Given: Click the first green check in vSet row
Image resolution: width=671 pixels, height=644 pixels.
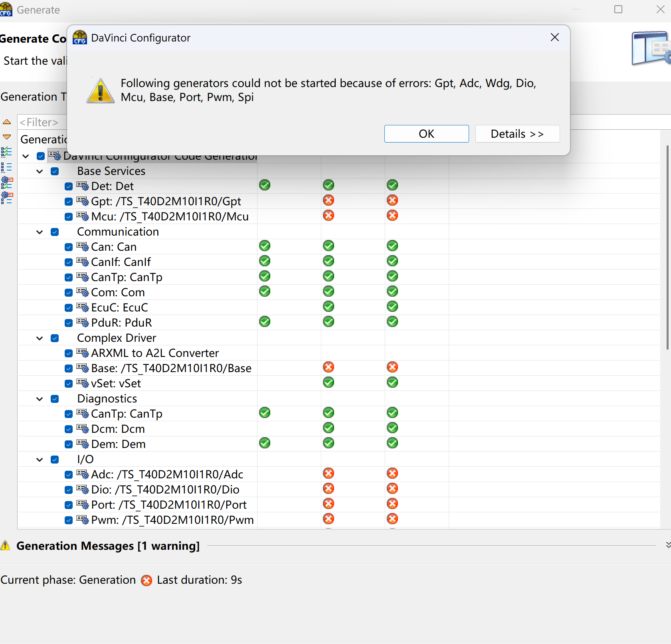Looking at the screenshot, I should click(329, 382).
